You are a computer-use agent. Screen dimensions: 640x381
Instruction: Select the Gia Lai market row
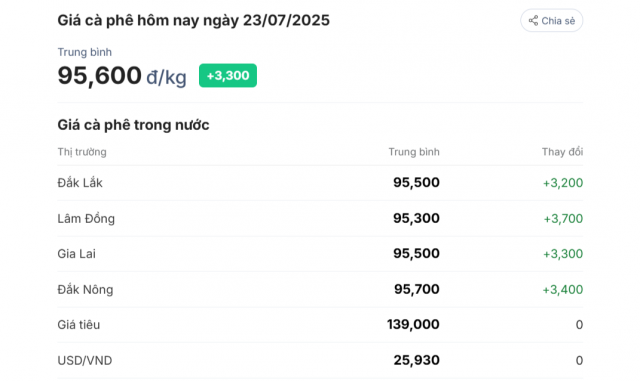320,254
